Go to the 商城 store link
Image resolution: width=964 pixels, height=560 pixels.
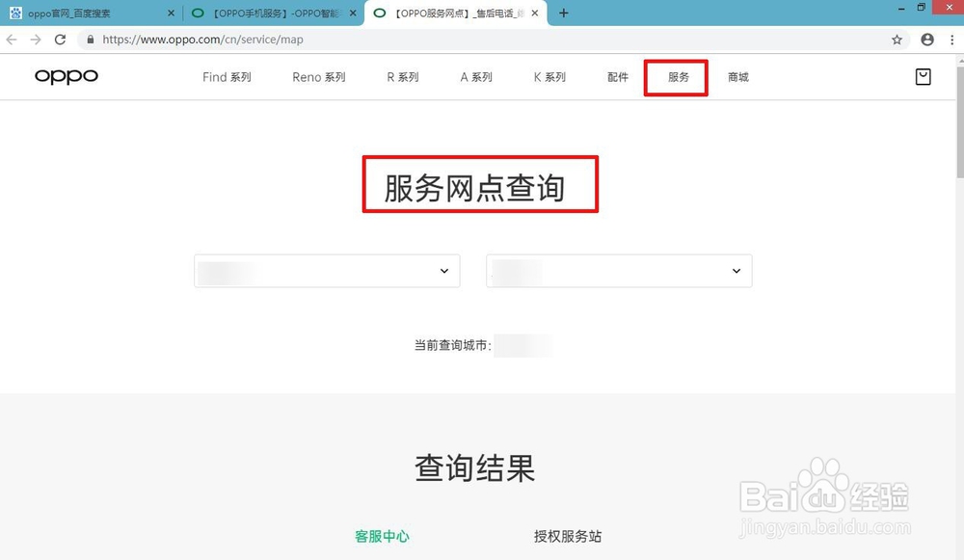coord(738,77)
